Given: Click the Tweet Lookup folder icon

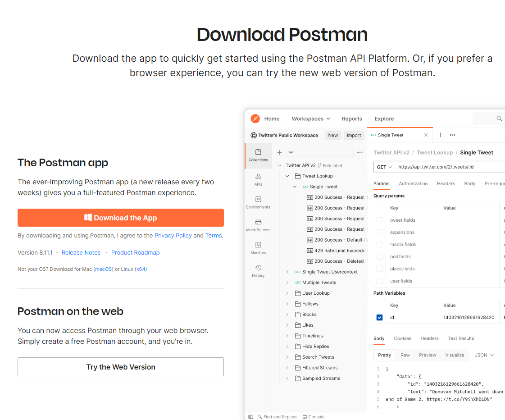Looking at the screenshot, I should pos(298,176).
